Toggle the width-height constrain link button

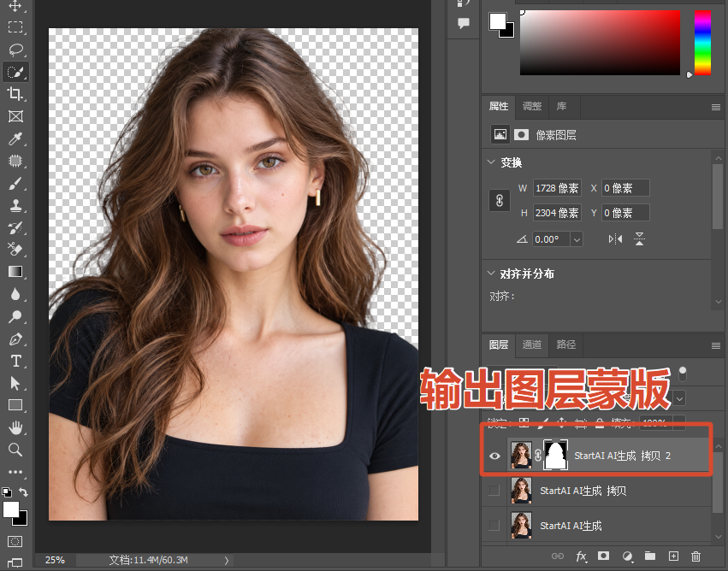500,200
